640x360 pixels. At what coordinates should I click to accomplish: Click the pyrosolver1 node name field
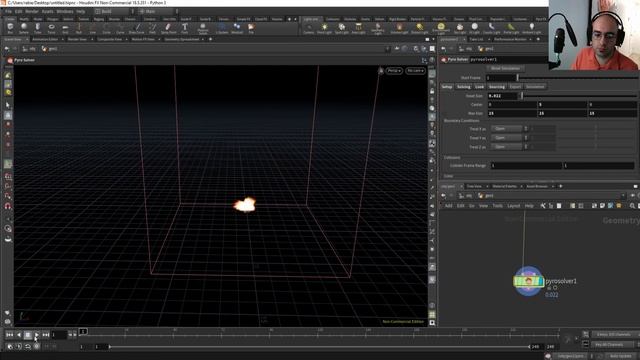508,60
